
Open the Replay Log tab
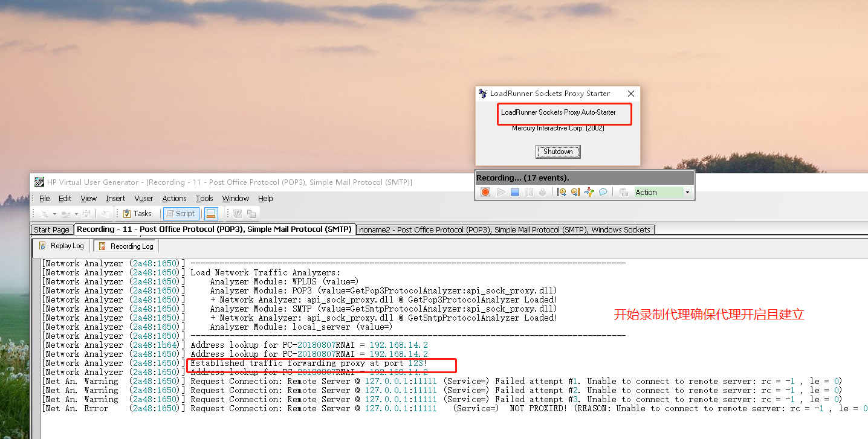pos(62,246)
